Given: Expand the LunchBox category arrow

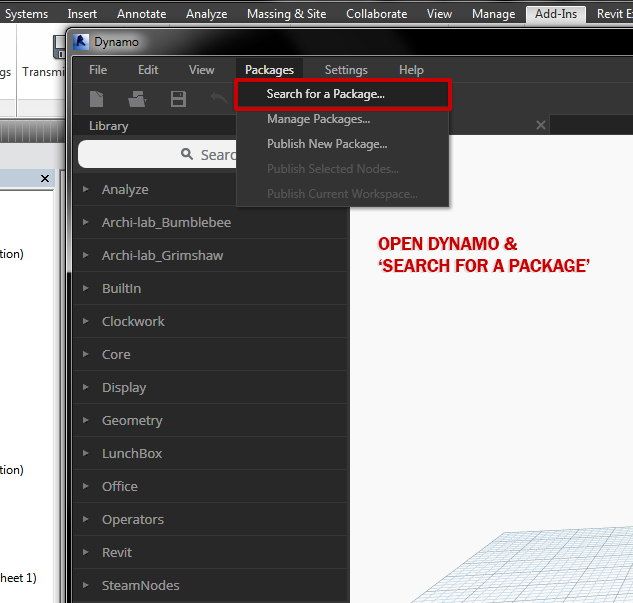Looking at the screenshot, I should click(x=86, y=453).
